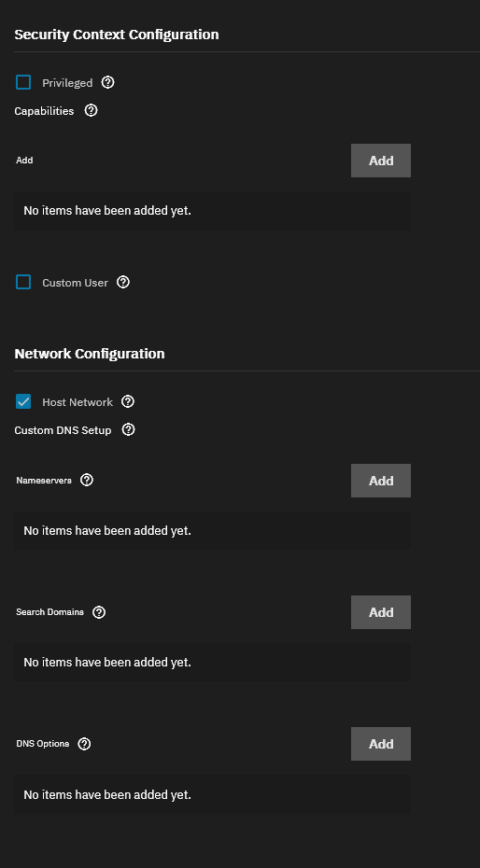Enable the Privileged checkbox

tap(23, 82)
